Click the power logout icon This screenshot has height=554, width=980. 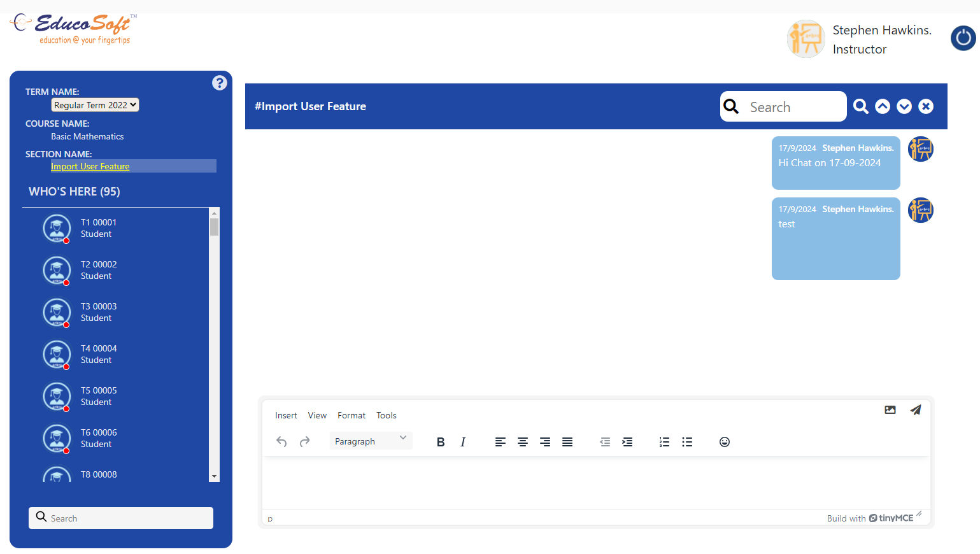963,38
